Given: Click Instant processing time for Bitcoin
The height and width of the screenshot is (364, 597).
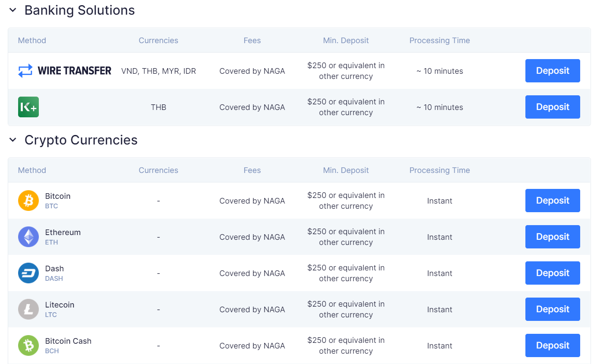Looking at the screenshot, I should click(x=440, y=201).
